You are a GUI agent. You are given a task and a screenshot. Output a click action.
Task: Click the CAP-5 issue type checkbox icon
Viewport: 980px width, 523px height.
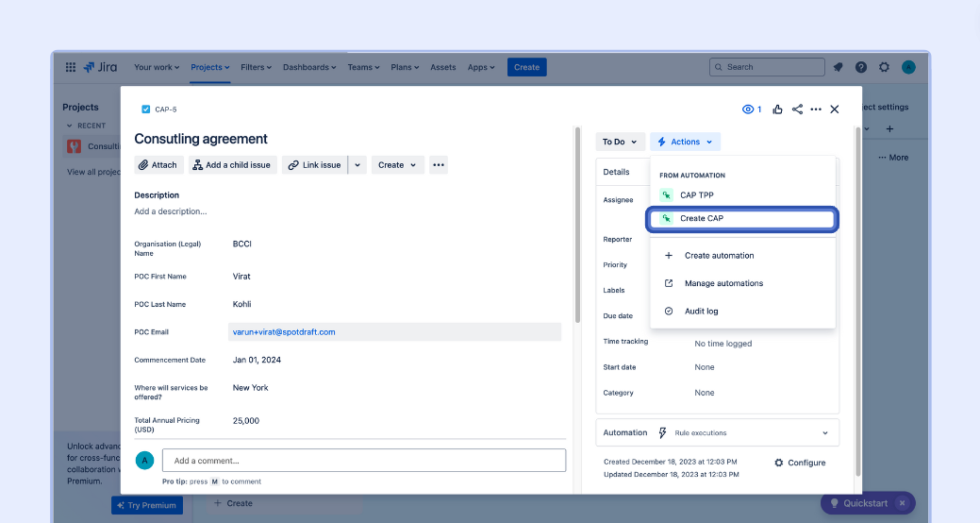click(145, 110)
